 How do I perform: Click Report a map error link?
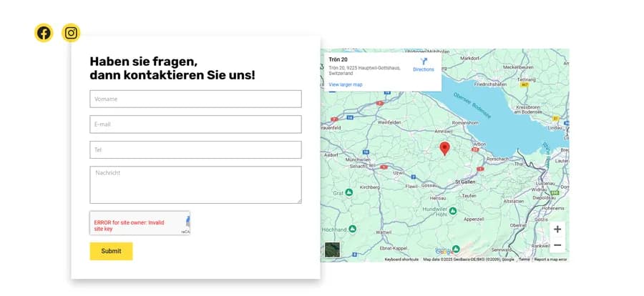(550, 260)
